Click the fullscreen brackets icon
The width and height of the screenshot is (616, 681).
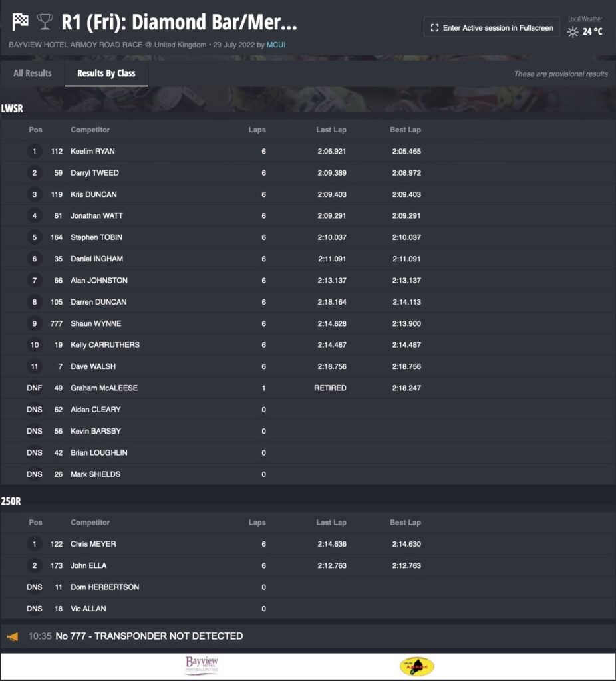tap(434, 28)
